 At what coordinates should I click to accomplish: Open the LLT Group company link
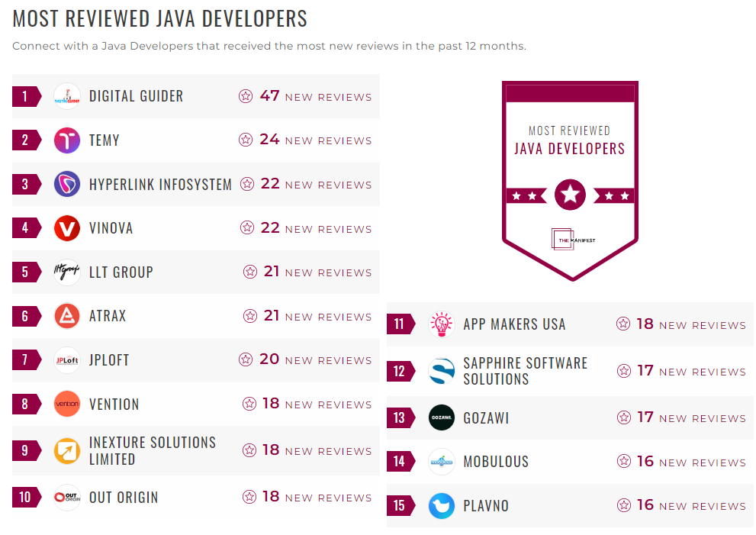click(x=121, y=272)
